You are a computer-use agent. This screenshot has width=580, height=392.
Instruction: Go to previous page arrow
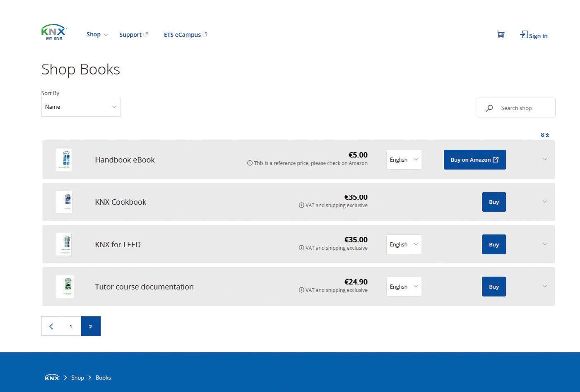[51, 326]
